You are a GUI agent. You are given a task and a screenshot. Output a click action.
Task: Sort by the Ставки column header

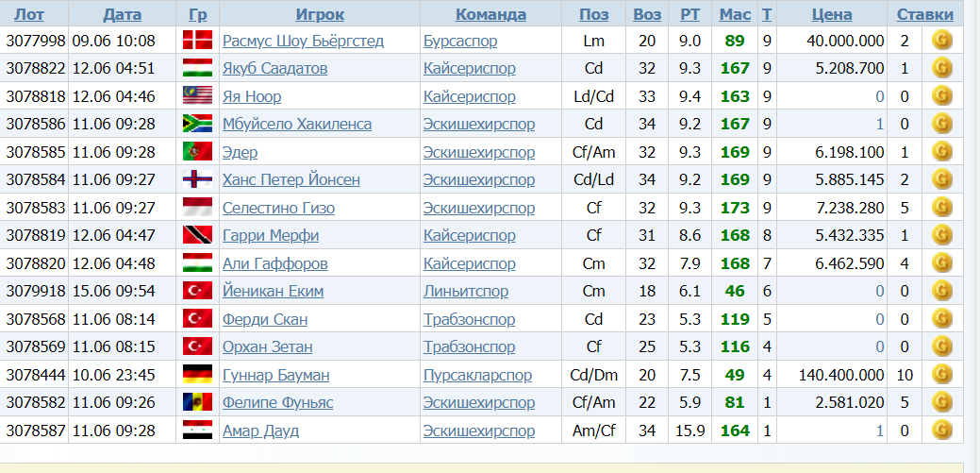[924, 14]
